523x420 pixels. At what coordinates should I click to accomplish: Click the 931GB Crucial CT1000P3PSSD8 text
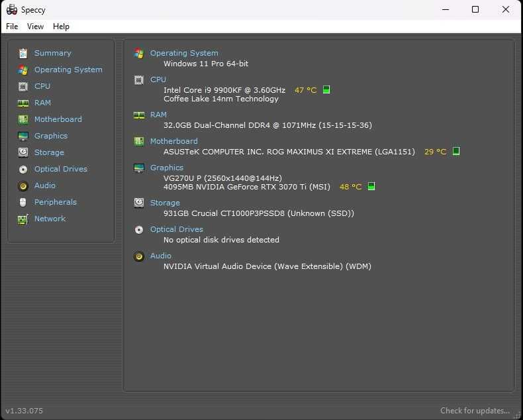point(258,213)
